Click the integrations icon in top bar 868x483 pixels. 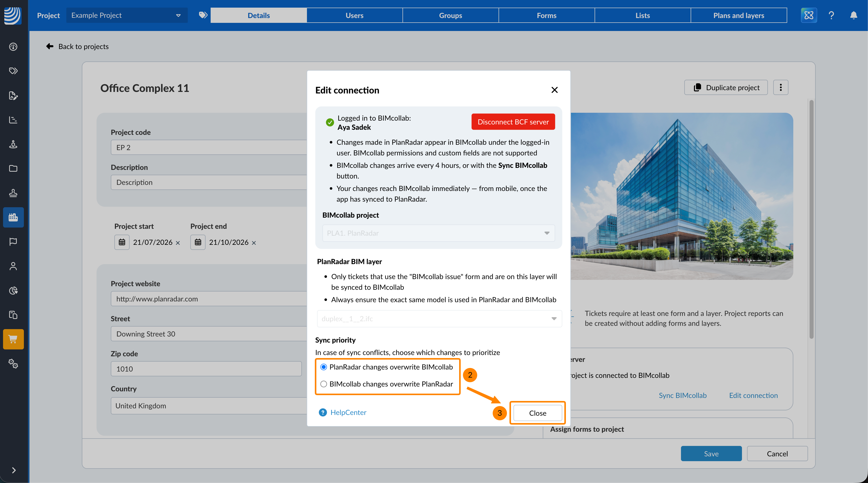(x=809, y=15)
